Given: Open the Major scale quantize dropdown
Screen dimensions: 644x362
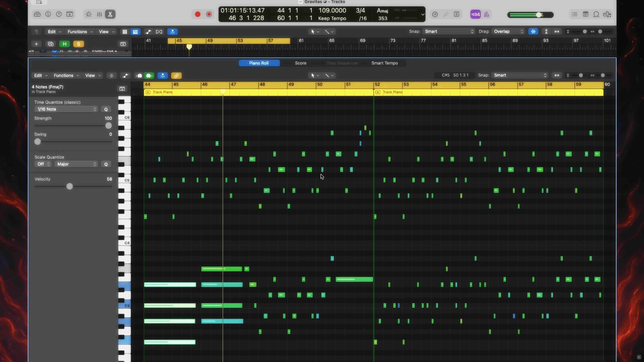Looking at the screenshot, I should click(76, 164).
